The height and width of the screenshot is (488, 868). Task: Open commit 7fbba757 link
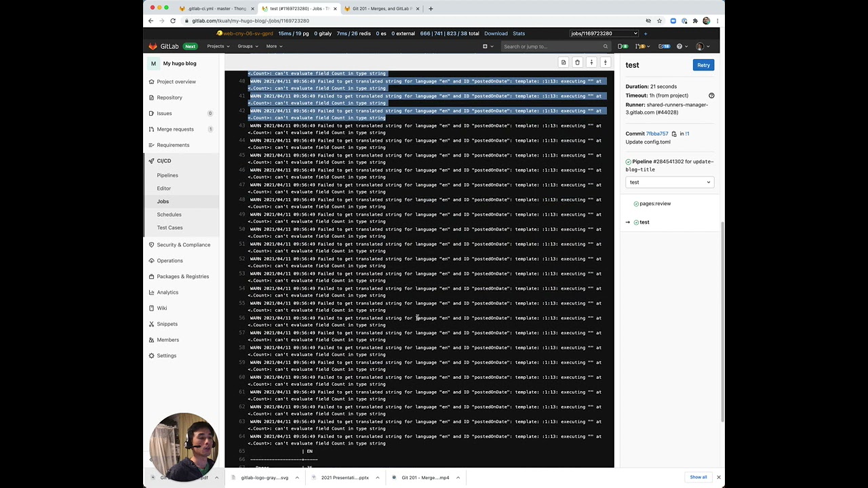657,134
